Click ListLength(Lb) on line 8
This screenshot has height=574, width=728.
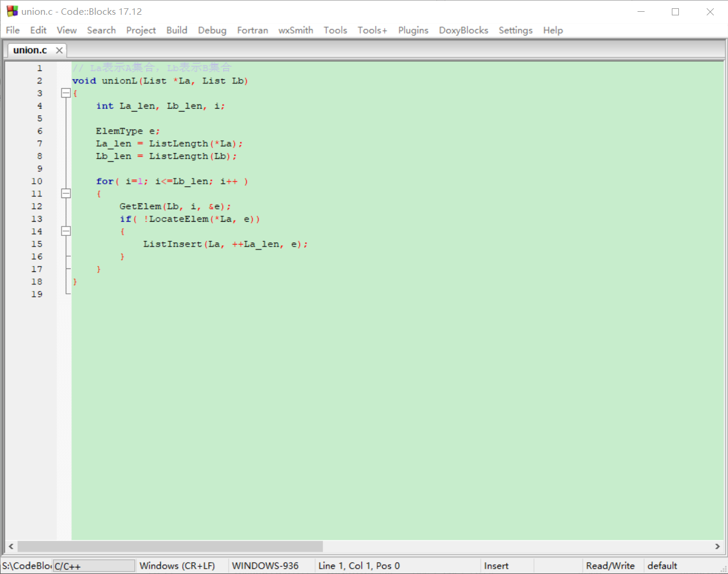point(190,156)
